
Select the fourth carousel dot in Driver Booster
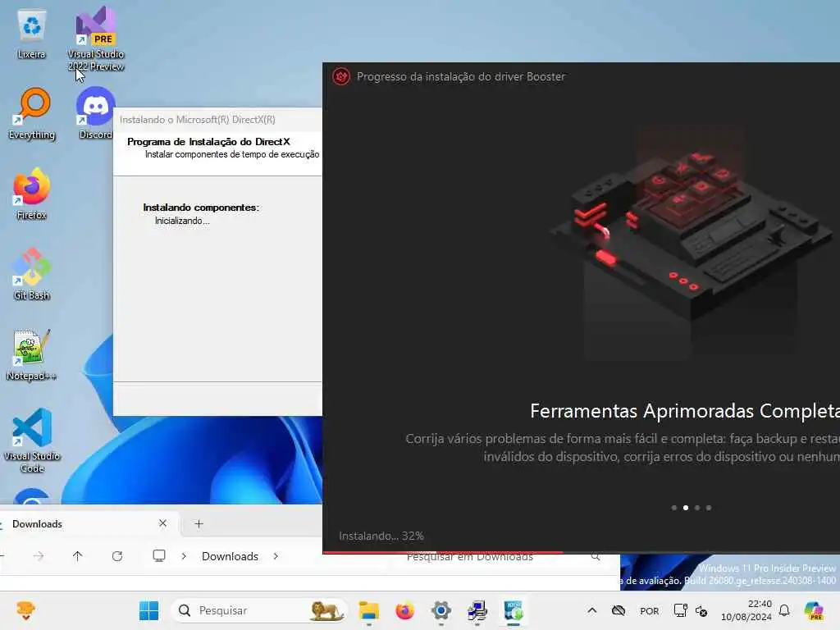tap(709, 508)
